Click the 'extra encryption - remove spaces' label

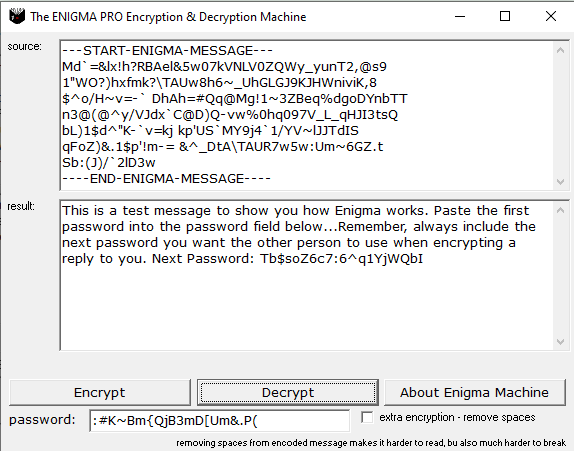[x=457, y=417]
